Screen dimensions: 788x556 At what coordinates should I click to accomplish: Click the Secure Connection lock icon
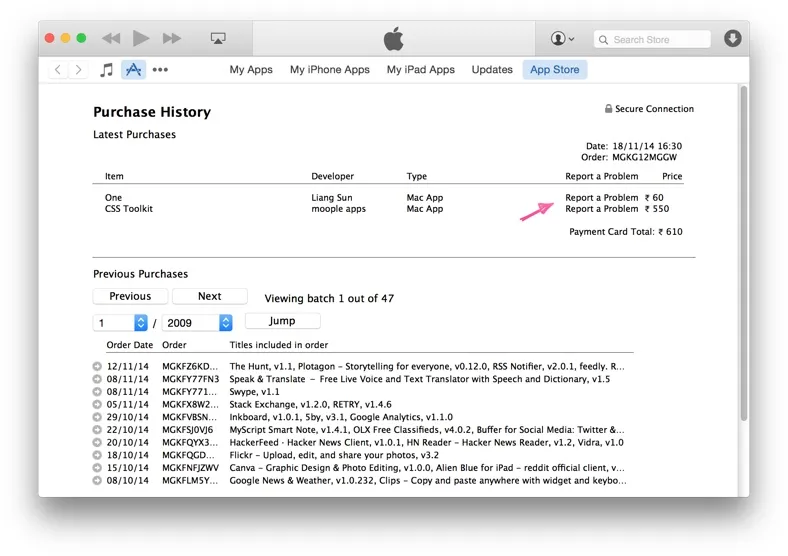(x=608, y=109)
